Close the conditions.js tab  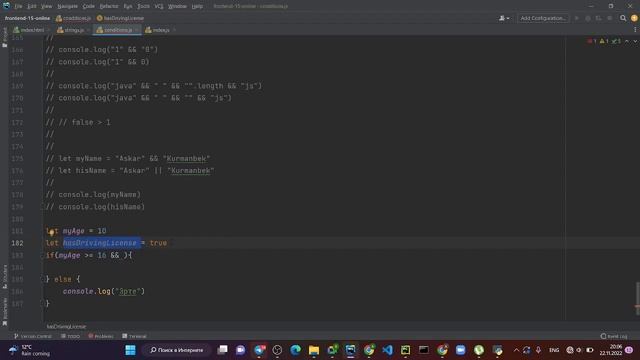click(137, 30)
